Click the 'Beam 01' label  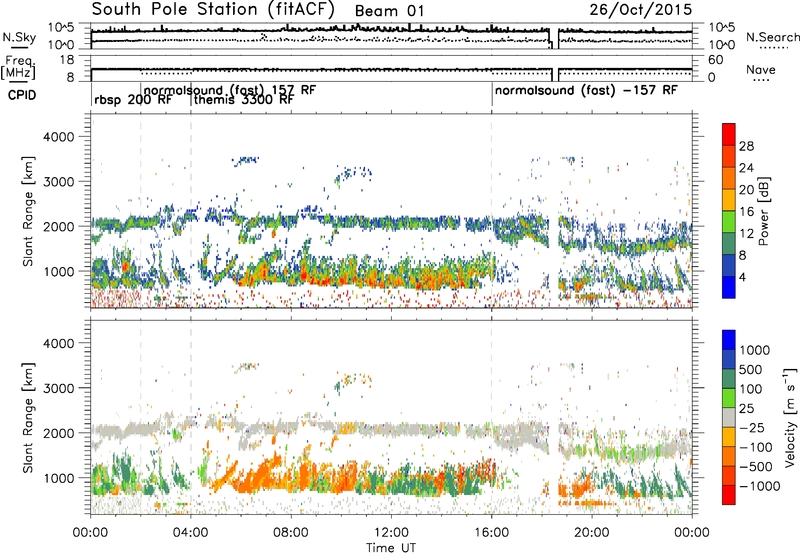point(389,11)
